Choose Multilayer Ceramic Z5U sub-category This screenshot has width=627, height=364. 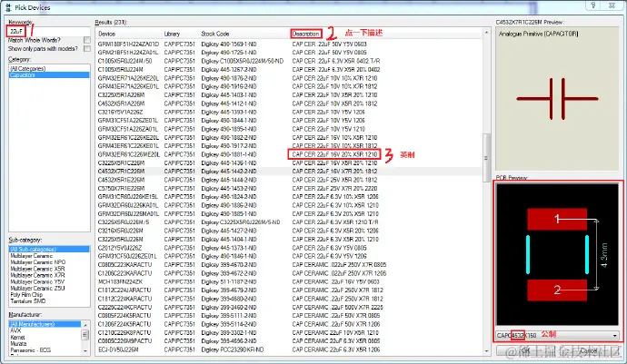(x=37, y=288)
